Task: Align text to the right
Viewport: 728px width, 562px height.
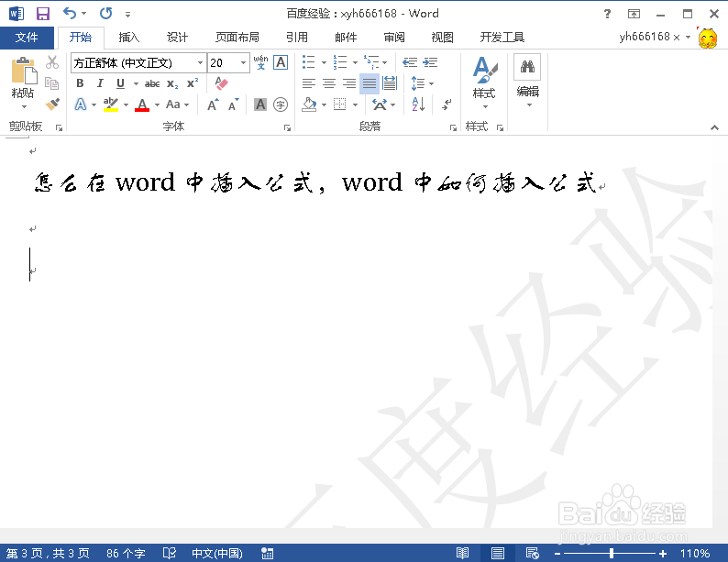Action: click(349, 83)
